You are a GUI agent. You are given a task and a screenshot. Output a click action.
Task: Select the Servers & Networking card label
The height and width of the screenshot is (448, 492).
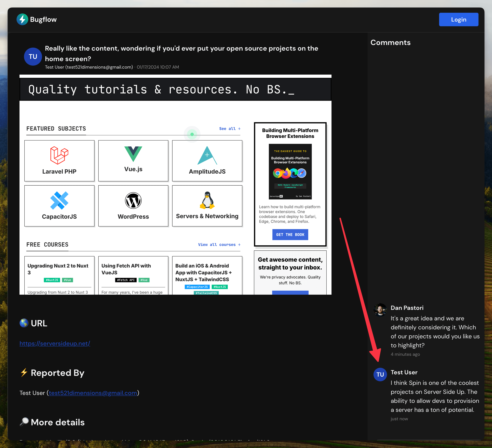(x=207, y=216)
